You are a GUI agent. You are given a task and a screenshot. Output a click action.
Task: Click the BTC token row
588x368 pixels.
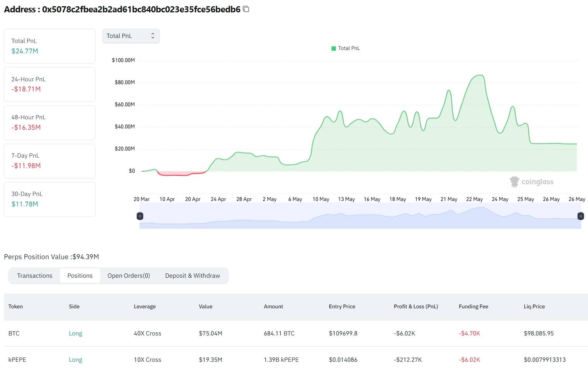[x=296, y=333]
